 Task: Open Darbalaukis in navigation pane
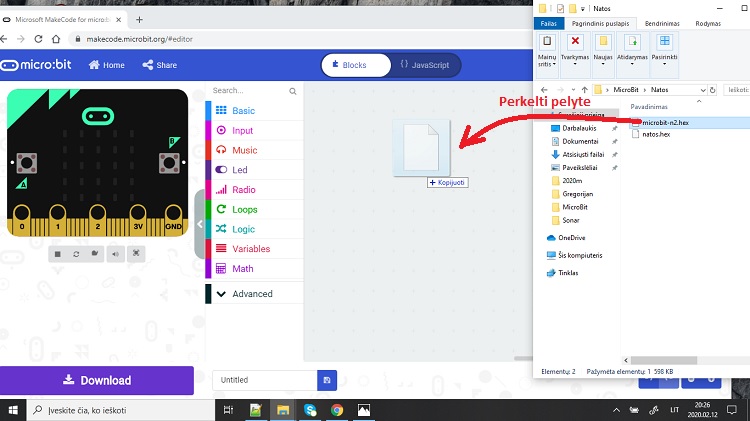click(x=579, y=128)
